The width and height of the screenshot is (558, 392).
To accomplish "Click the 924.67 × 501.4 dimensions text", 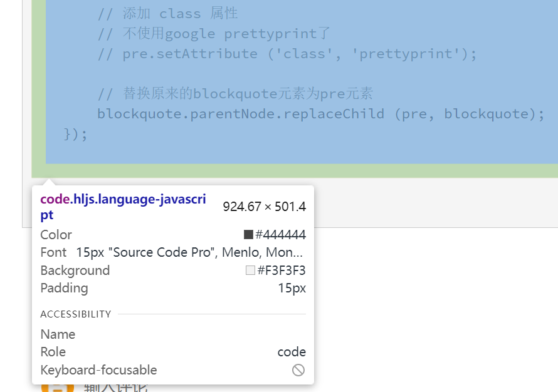I will click(x=264, y=207).
